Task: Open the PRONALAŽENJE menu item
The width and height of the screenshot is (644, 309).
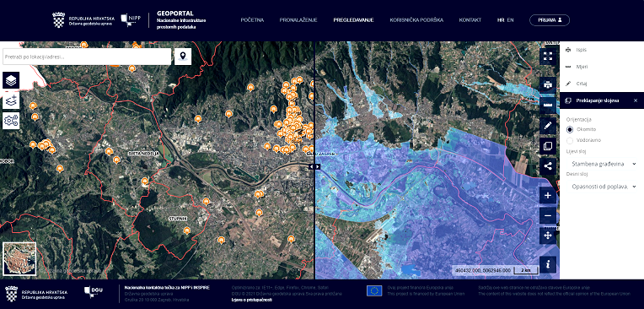Action: pos(298,19)
